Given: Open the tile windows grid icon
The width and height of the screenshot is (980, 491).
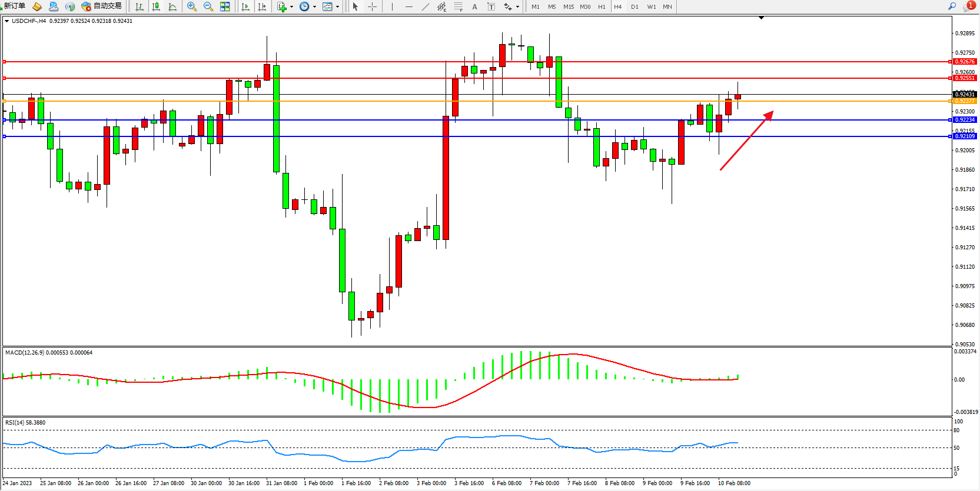Looking at the screenshot, I should click(225, 6).
